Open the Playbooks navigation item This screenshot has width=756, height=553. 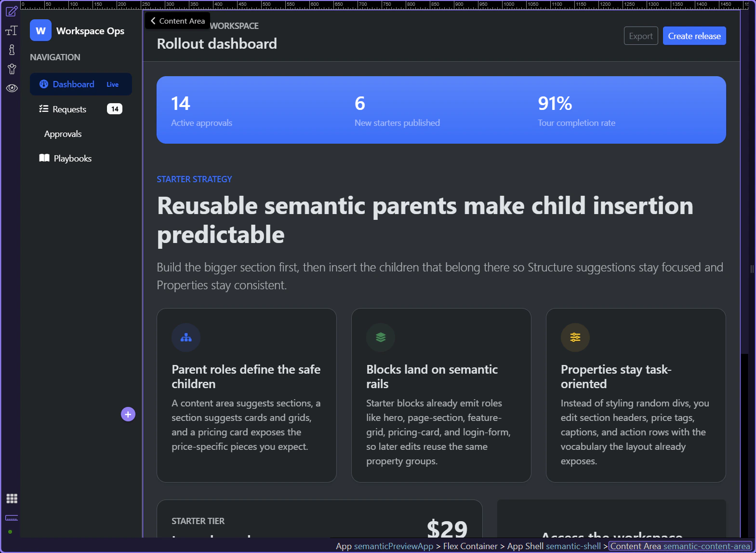[72, 159]
